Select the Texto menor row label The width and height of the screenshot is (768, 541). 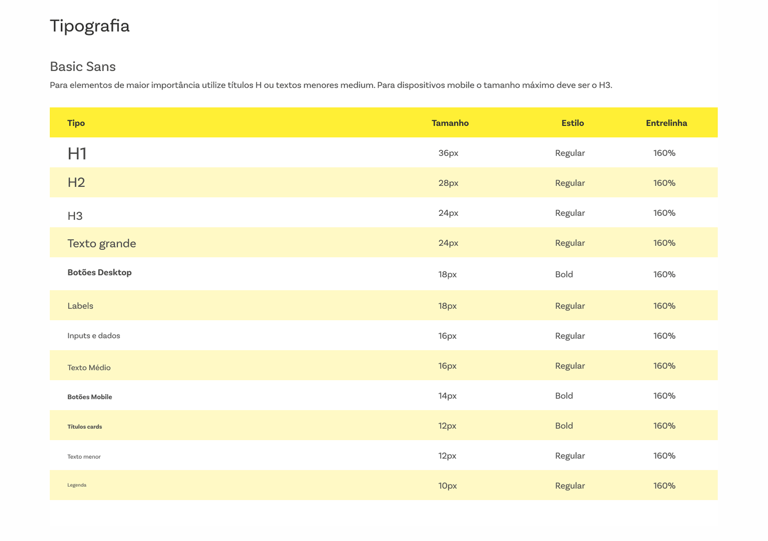(84, 457)
